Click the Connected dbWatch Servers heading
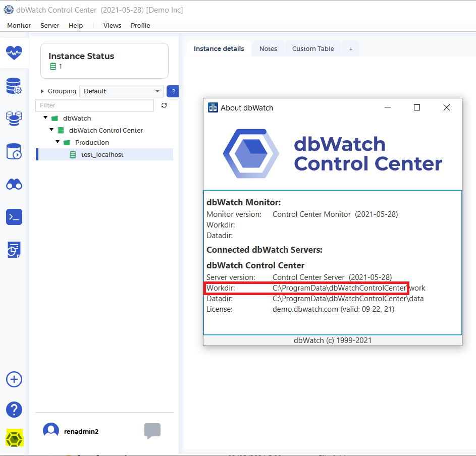The width and height of the screenshot is (476, 456). coord(264,250)
